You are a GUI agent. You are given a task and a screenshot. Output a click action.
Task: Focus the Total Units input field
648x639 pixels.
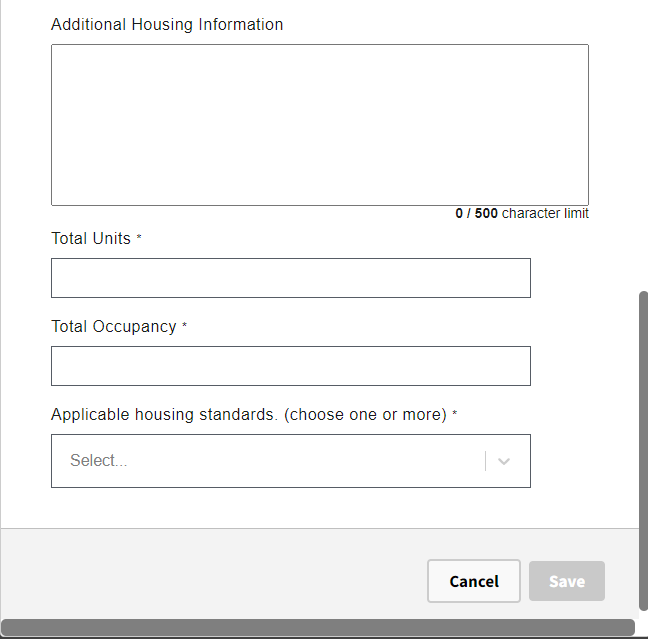pos(290,278)
